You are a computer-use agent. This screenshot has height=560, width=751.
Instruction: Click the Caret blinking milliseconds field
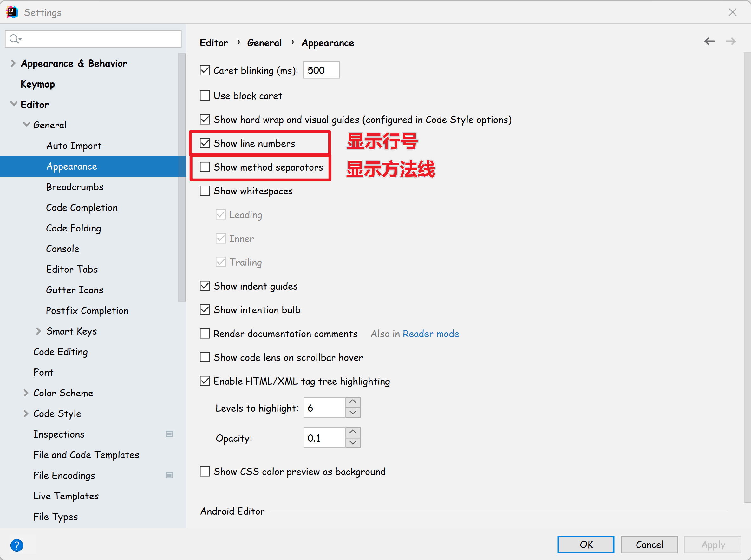pos(321,70)
